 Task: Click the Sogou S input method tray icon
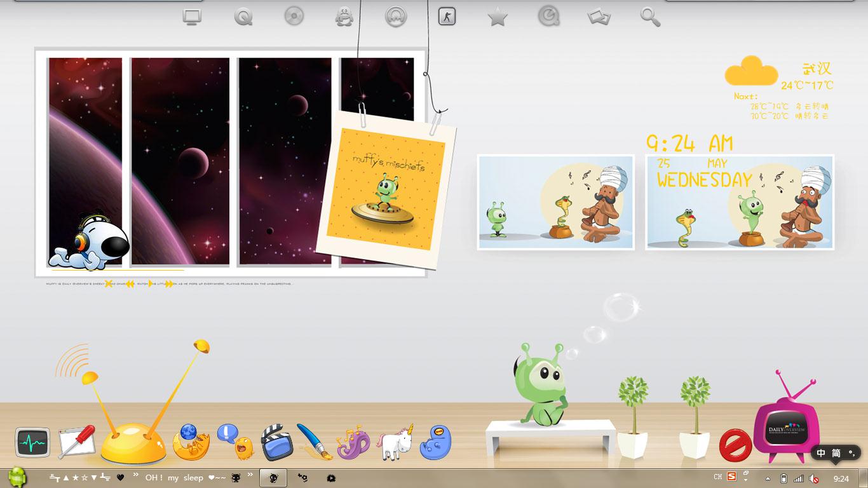[x=731, y=477]
